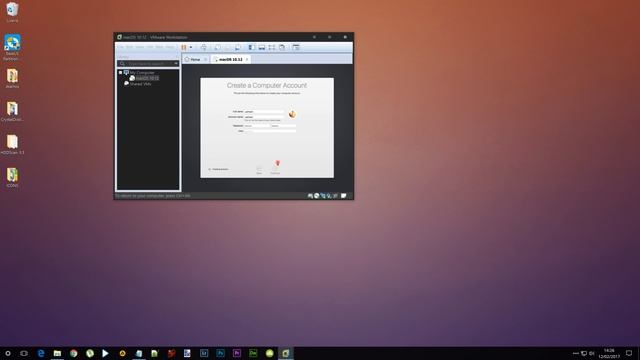Open the WinRAR archive desktop icon on the third row

pos(12,79)
